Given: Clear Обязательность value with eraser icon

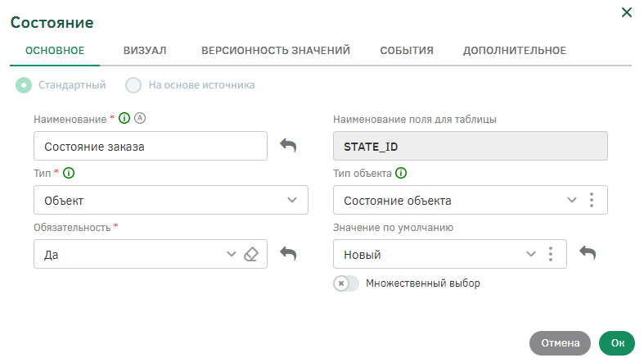Looking at the screenshot, I should (251, 255).
